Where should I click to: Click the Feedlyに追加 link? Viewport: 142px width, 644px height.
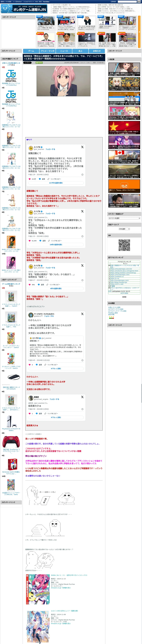113,313
